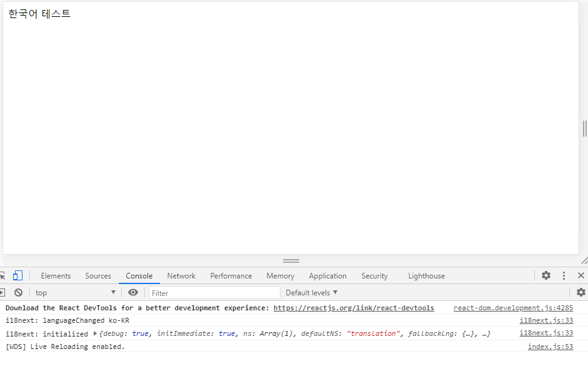The image size is (588, 369).
Task: Open the Security tab
Action: click(374, 276)
